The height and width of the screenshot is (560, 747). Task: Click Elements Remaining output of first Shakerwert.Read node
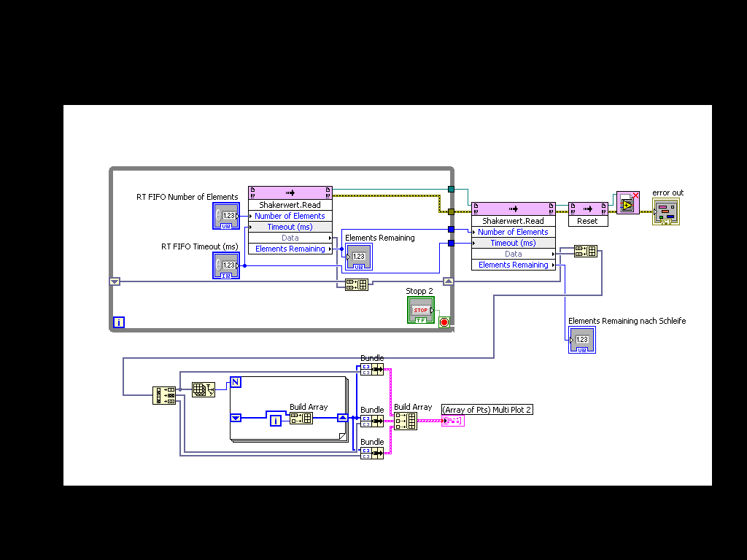[x=290, y=249]
